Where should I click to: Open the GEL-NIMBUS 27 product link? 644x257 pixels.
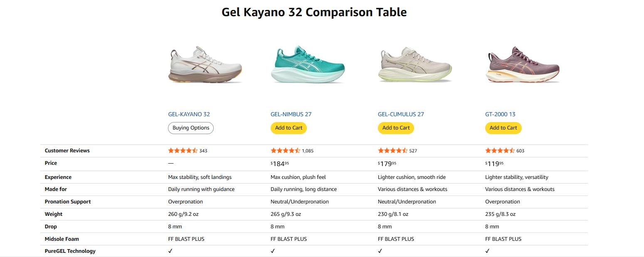point(291,114)
